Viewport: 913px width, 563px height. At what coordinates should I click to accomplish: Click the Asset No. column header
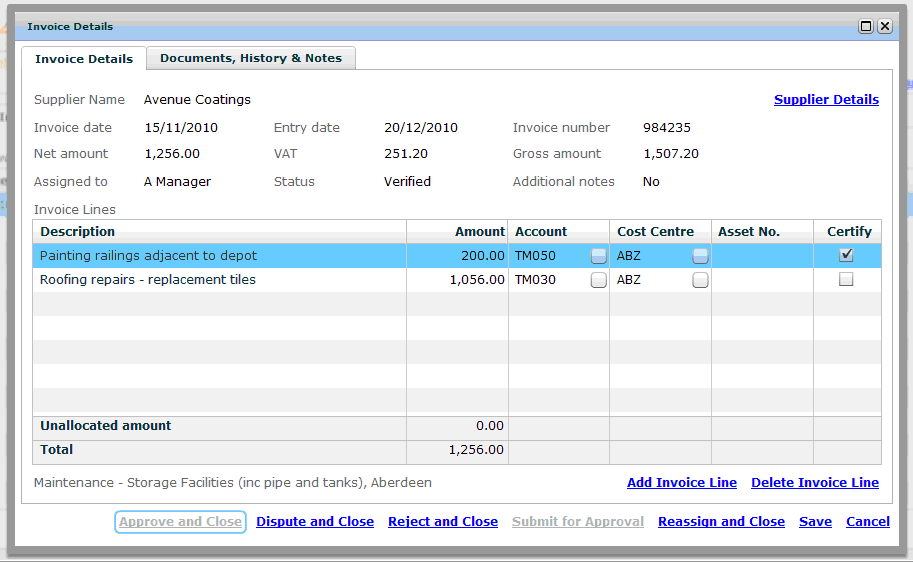[762, 232]
